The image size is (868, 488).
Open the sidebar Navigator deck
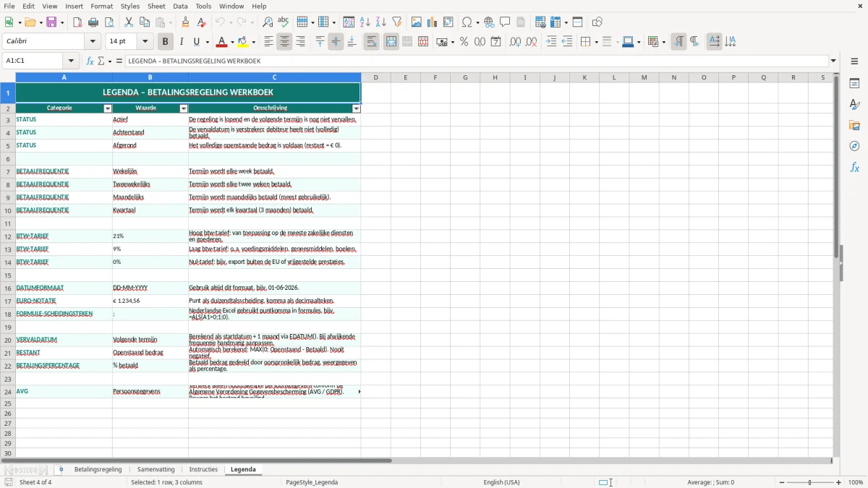coord(854,146)
